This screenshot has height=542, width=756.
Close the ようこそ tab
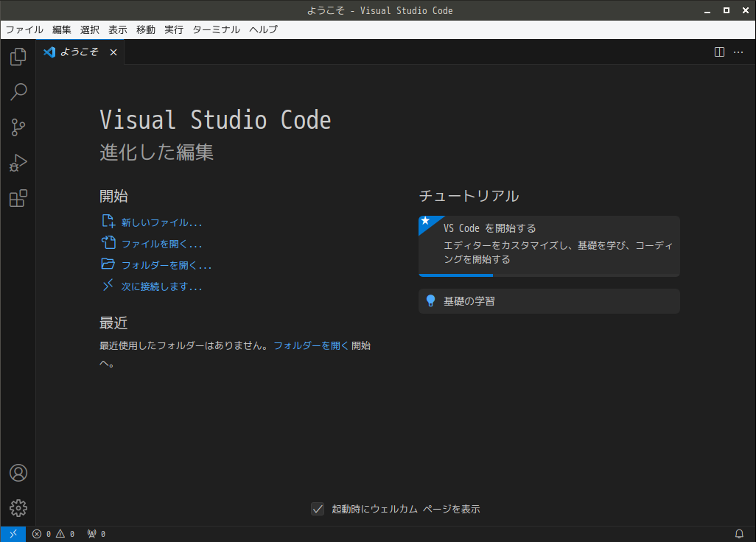tap(113, 52)
